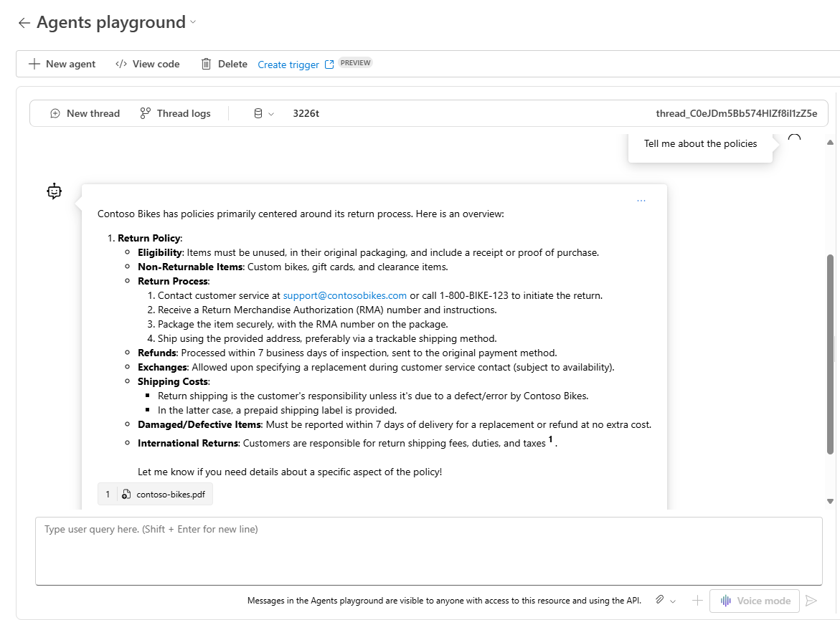Click the View code brackets icon

click(121, 64)
